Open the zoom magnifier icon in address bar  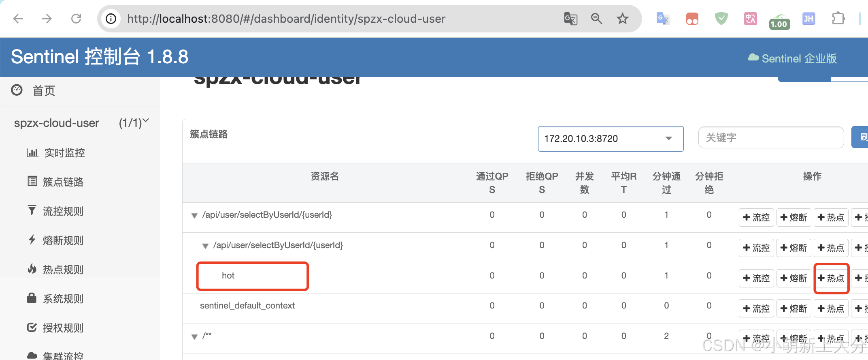point(596,19)
